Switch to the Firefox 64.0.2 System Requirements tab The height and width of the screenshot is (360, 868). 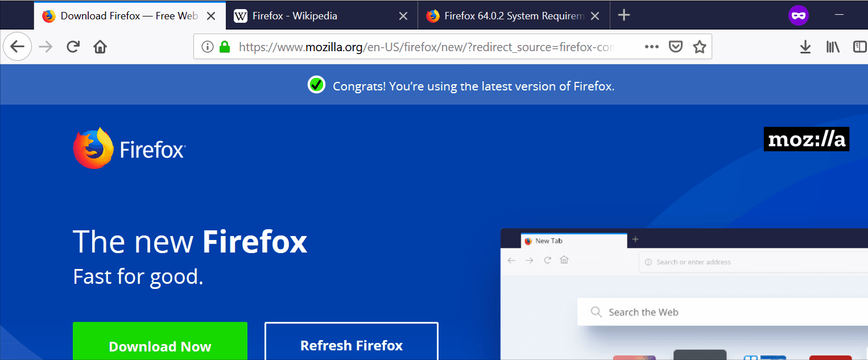(514, 16)
